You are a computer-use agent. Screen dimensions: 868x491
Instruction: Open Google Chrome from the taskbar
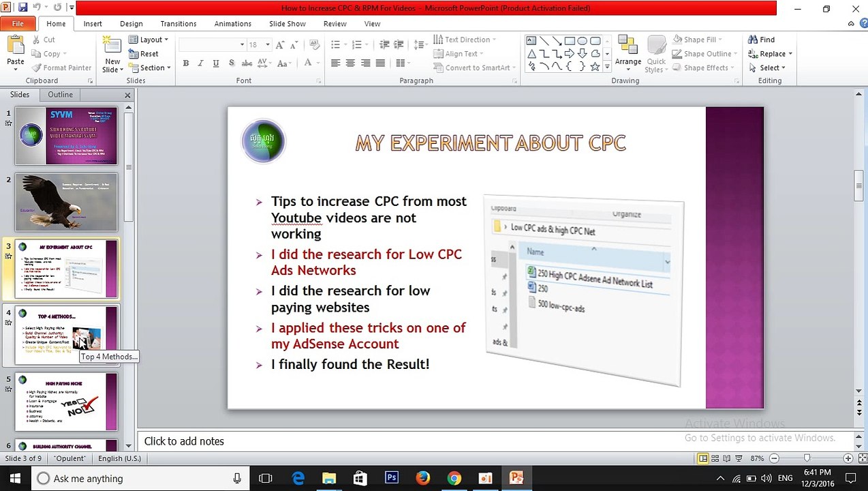tap(454, 478)
